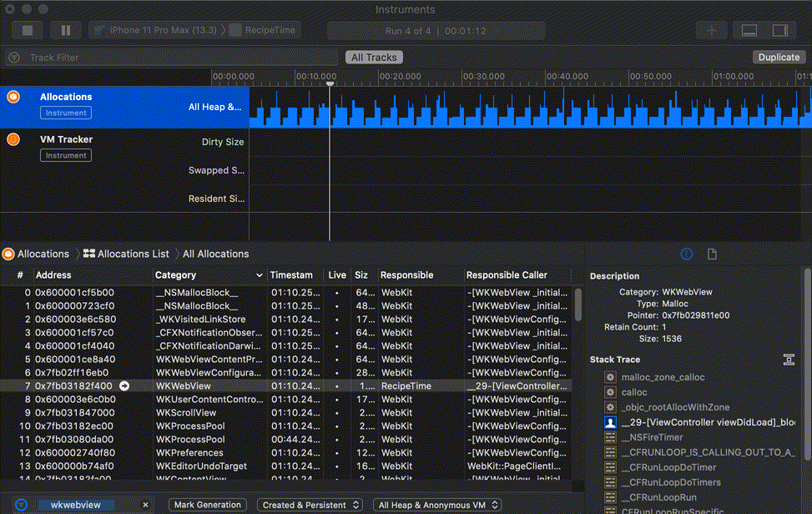The width and height of the screenshot is (812, 514).
Task: Click the Duplicate button
Action: (779, 58)
